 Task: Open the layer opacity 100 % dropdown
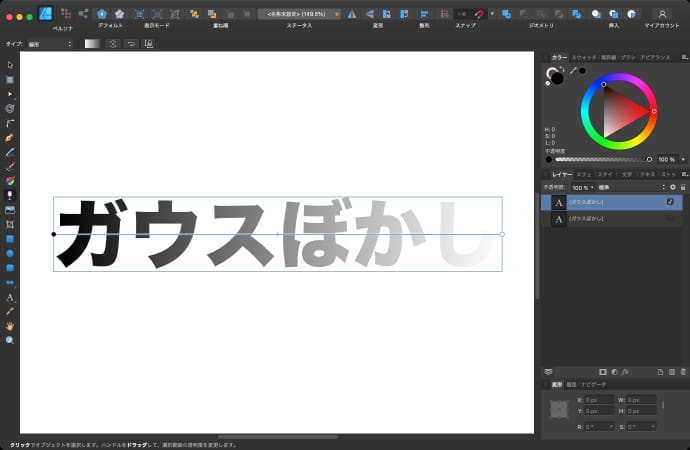(x=580, y=187)
